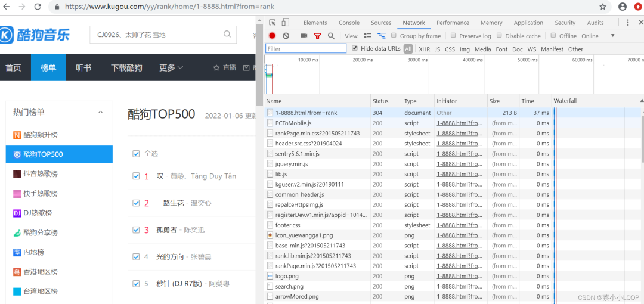
Task: Open the Performance tab
Action: point(453,23)
